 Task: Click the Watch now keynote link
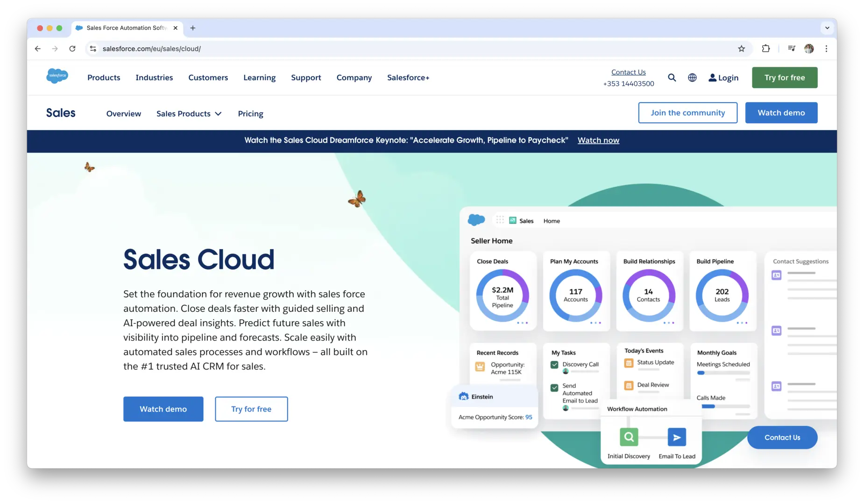[x=598, y=140]
